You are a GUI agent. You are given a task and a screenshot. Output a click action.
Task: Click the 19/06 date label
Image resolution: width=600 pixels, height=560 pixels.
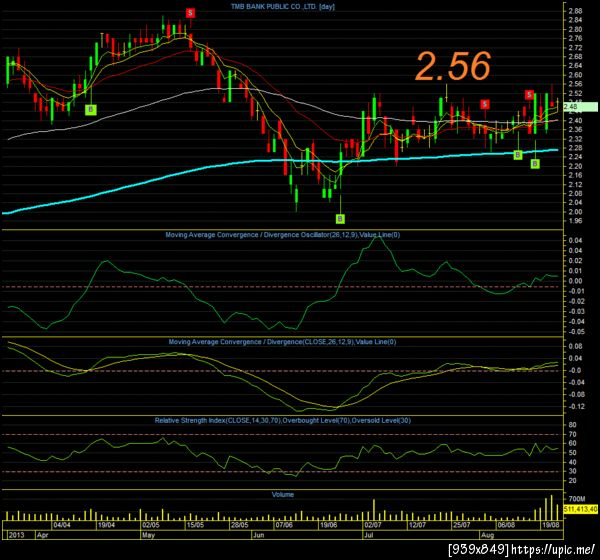click(328, 525)
